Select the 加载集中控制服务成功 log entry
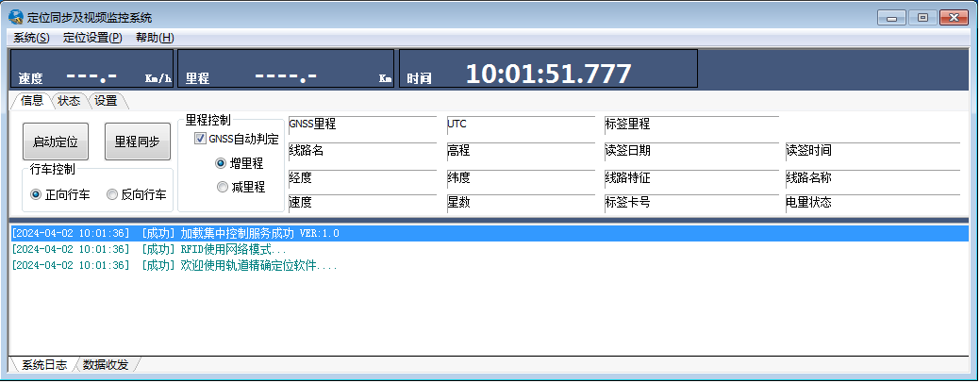The image size is (980, 383). pyautogui.click(x=240, y=234)
